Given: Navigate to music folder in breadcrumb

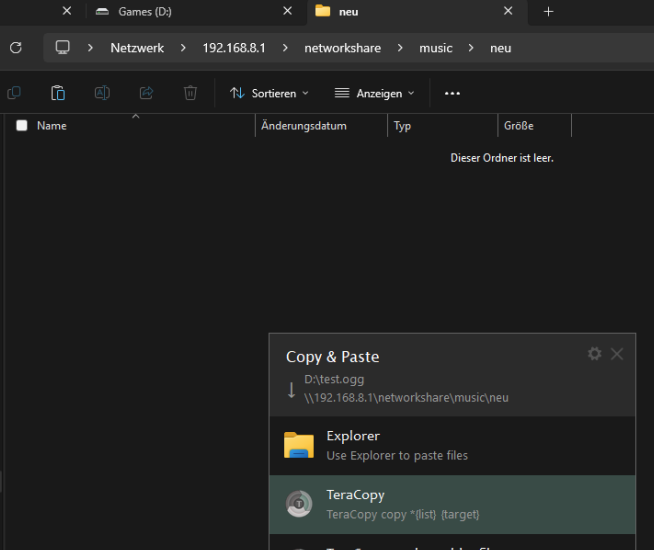Looking at the screenshot, I should pos(435,48).
